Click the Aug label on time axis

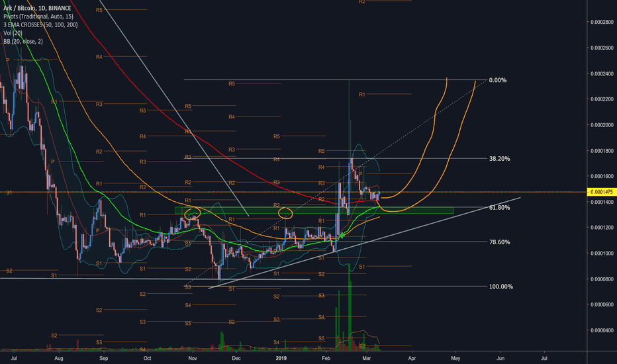[59, 358]
